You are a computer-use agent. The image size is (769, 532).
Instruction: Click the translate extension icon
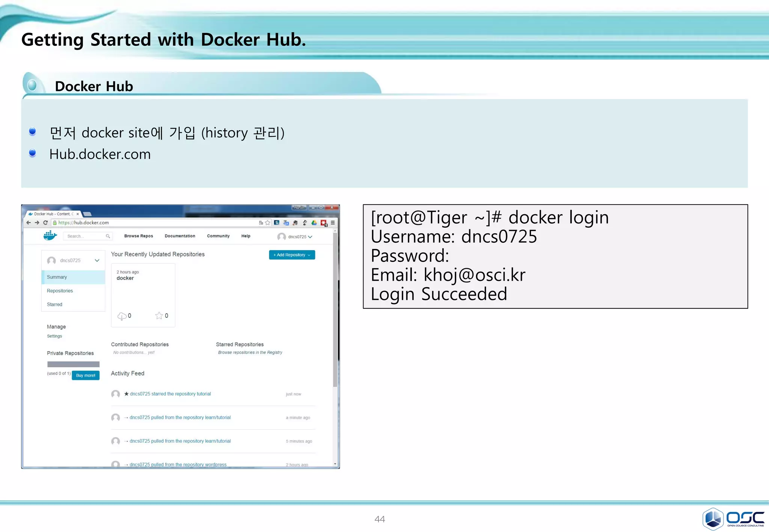coord(286,222)
